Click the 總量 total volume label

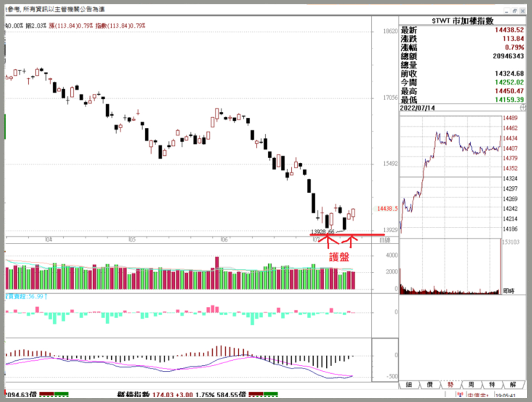point(409,65)
